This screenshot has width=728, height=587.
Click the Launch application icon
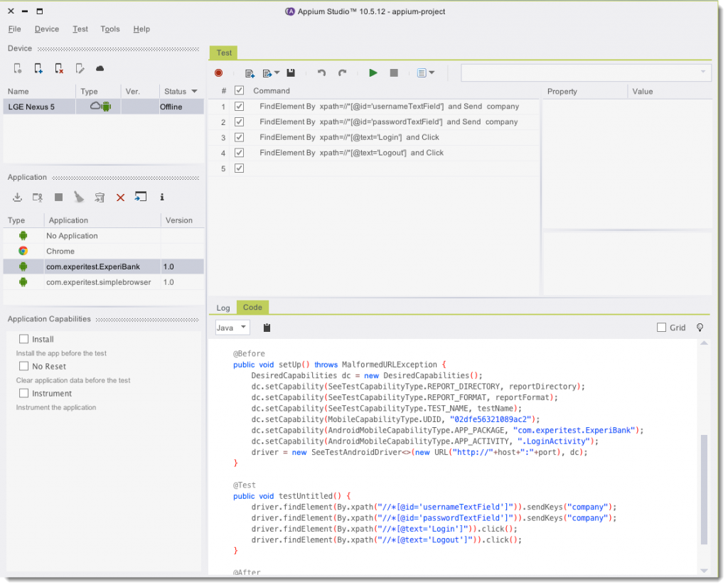(38, 198)
